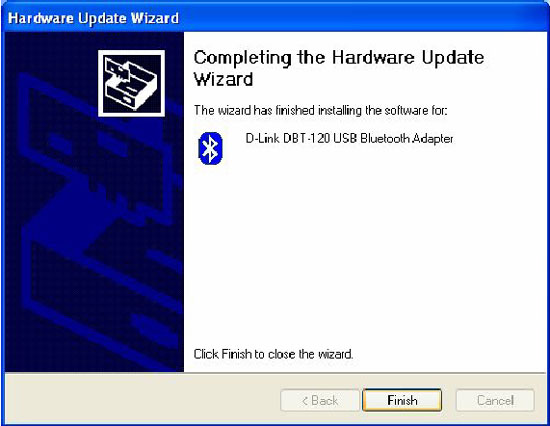Click the 'Bluetooth Adapter' words in device name

pos(407,139)
